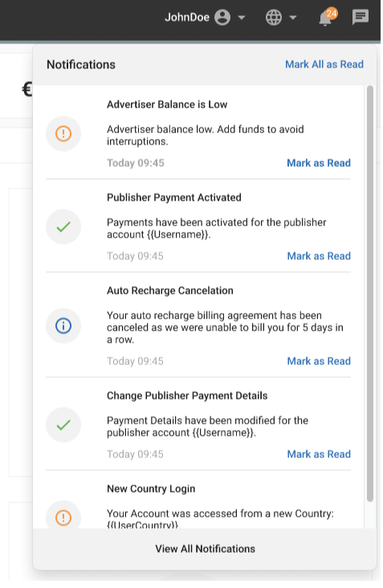
Task: Click the notifications panel scrollbar
Action: click(x=370, y=294)
